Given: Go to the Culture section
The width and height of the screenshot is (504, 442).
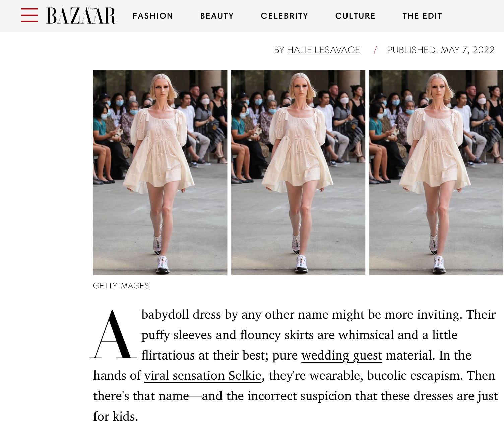Looking at the screenshot, I should pos(355,16).
